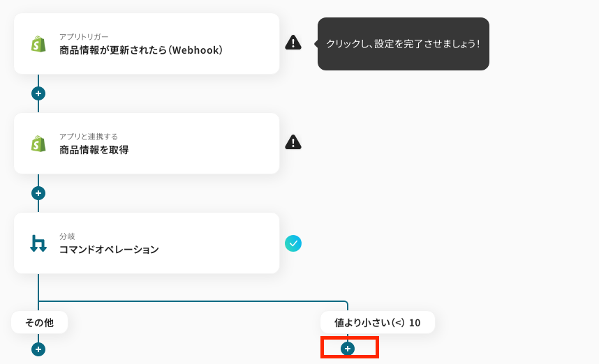Click the 分岐 label text
This screenshot has width=599, height=364.
pyautogui.click(x=67, y=236)
